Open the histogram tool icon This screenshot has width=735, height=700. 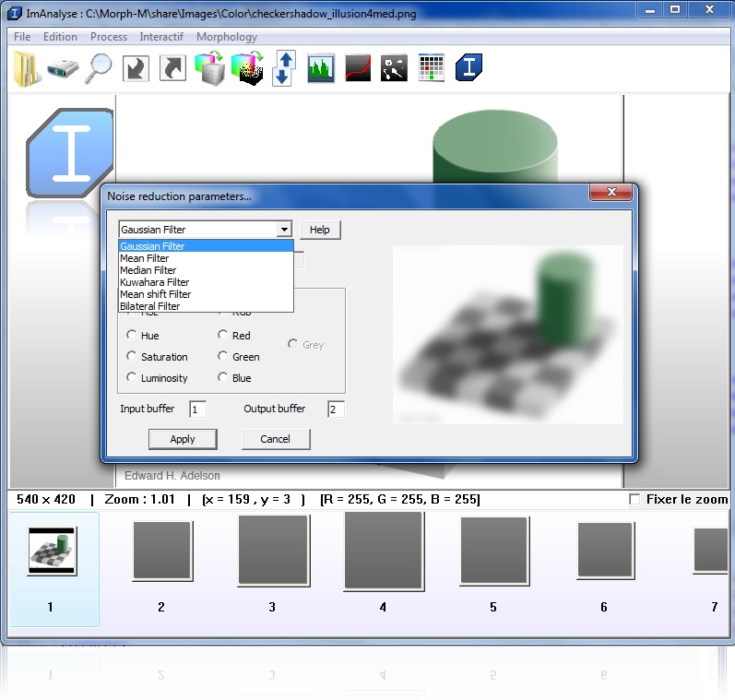pyautogui.click(x=321, y=68)
